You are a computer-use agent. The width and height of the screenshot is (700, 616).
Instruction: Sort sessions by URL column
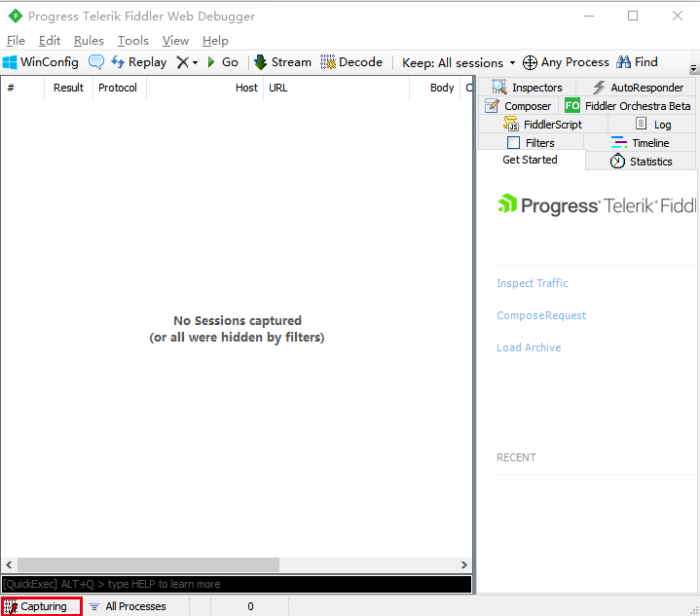click(x=336, y=88)
